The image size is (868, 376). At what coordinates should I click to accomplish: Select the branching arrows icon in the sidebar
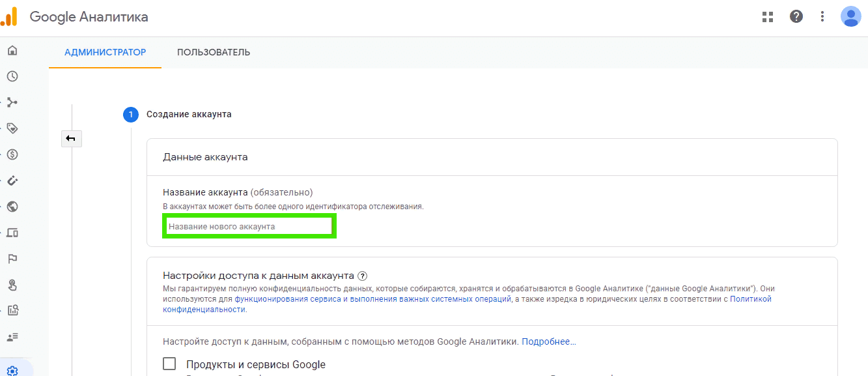[x=12, y=102]
